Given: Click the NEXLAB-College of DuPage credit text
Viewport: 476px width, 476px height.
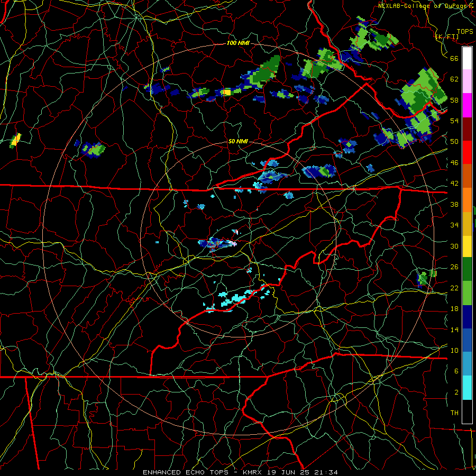Looking at the screenshot, I should pyautogui.click(x=426, y=6).
